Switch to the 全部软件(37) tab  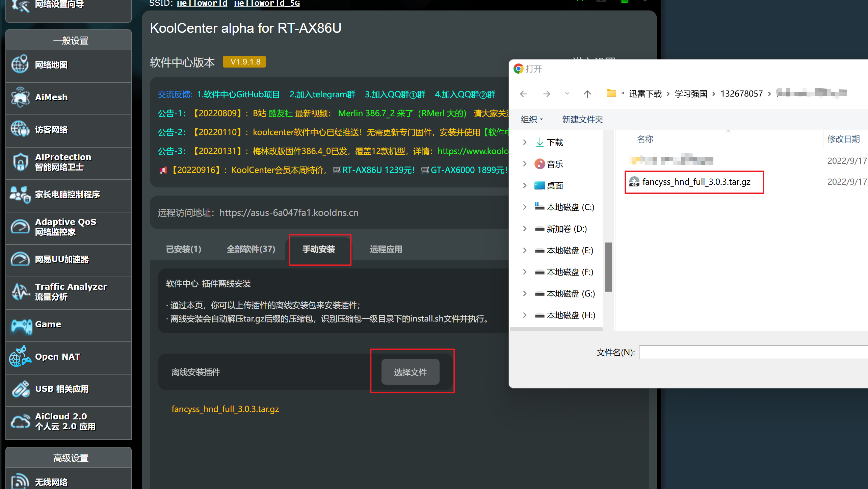pos(251,249)
